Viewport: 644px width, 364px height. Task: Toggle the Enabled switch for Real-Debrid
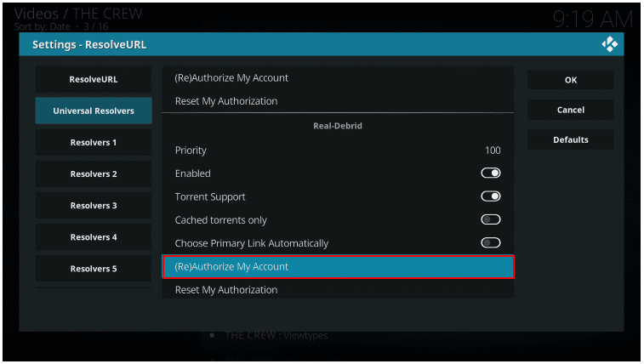pyautogui.click(x=491, y=173)
